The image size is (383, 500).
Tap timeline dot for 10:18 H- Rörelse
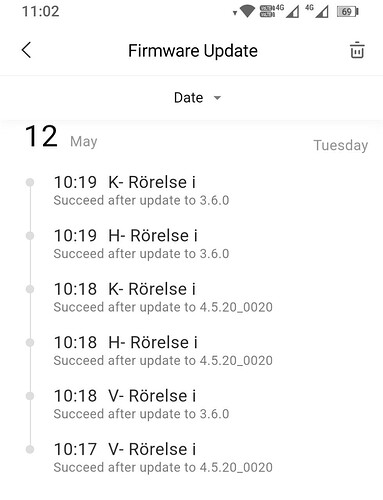[30, 342]
